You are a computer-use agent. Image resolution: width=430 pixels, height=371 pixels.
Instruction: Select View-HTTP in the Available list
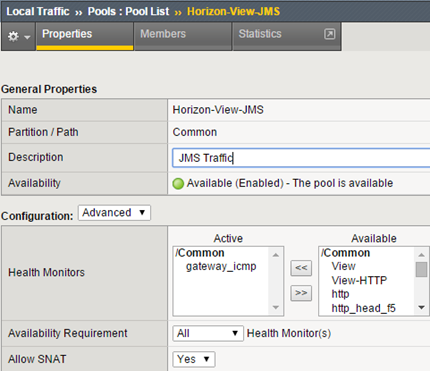point(359,280)
